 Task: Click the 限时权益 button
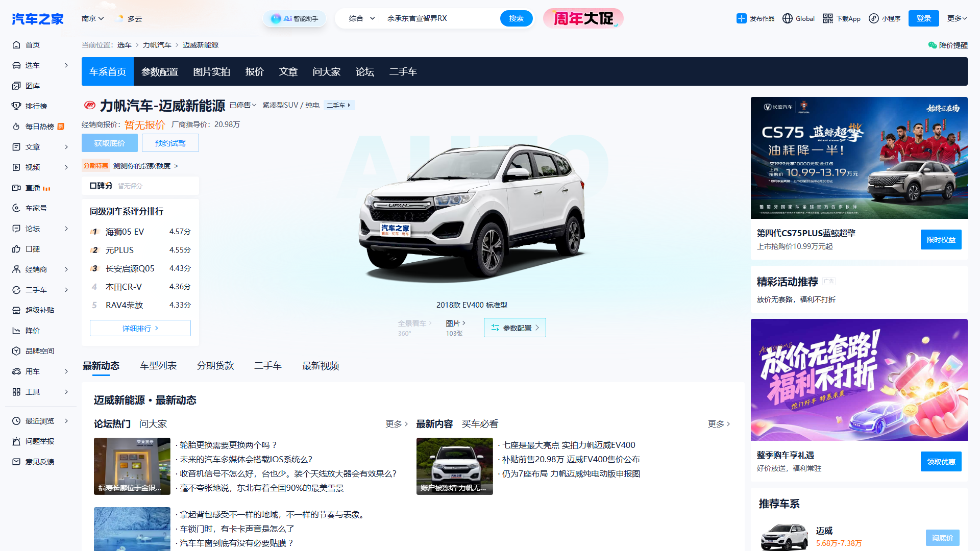(x=941, y=240)
